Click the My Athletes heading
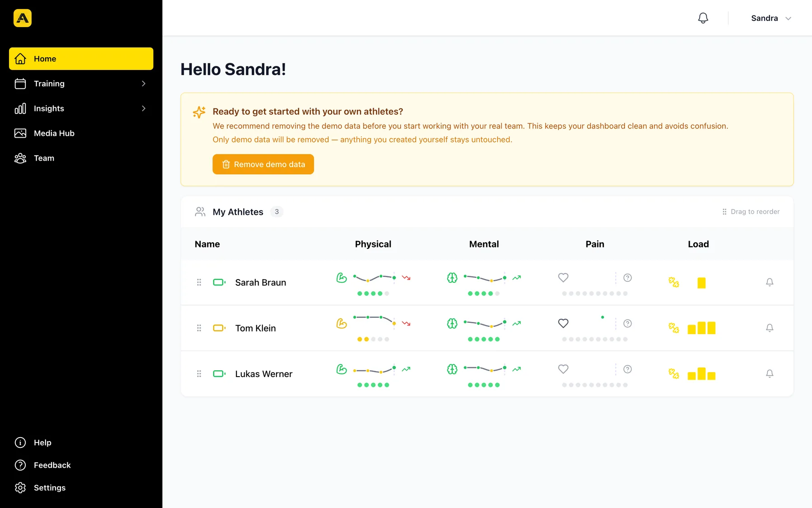The image size is (812, 508). (238, 212)
